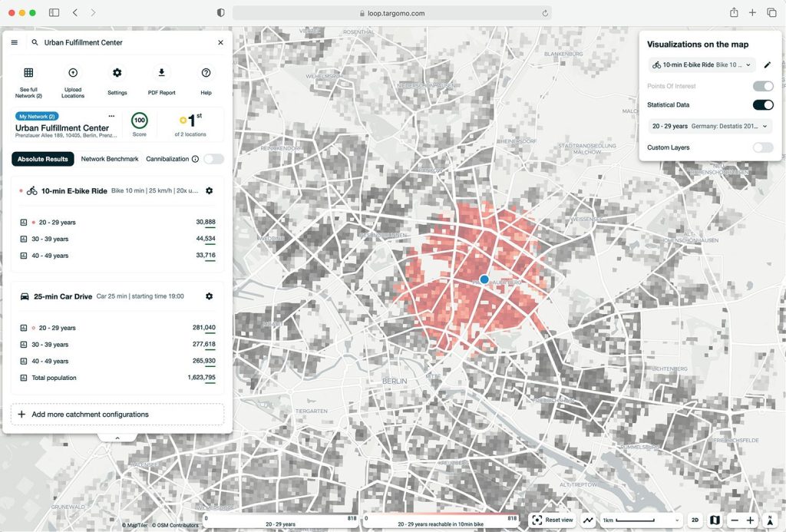Click the value 30,888
Viewport: 786px width, 532px height.
206,222
